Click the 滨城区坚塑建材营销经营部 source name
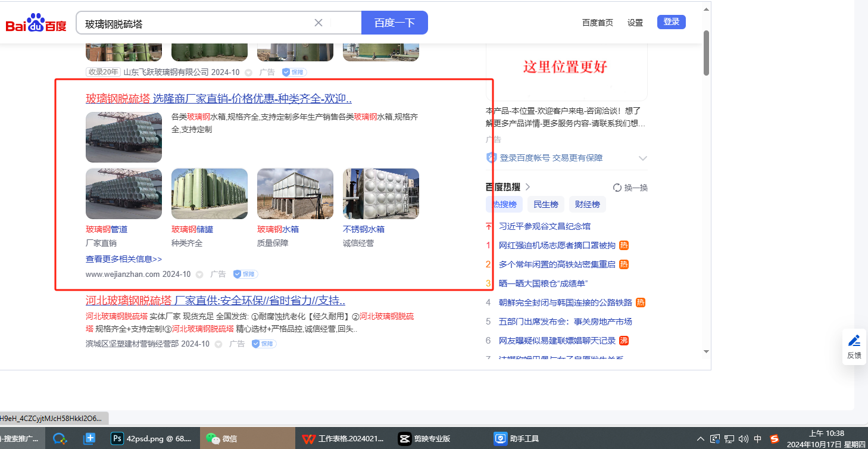This screenshot has height=449, width=868. point(132,344)
